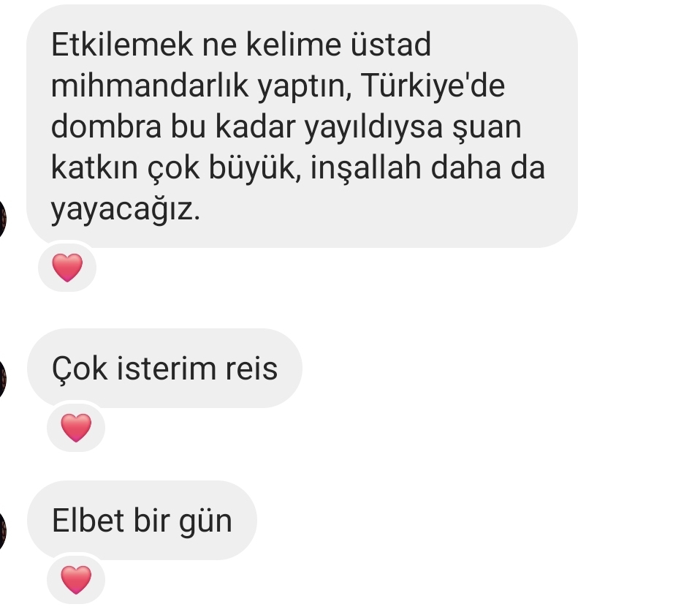The height and width of the screenshot is (615, 700).
Task: Tap heart reaction below 'Elbet bir gün'
Action: 76,579
